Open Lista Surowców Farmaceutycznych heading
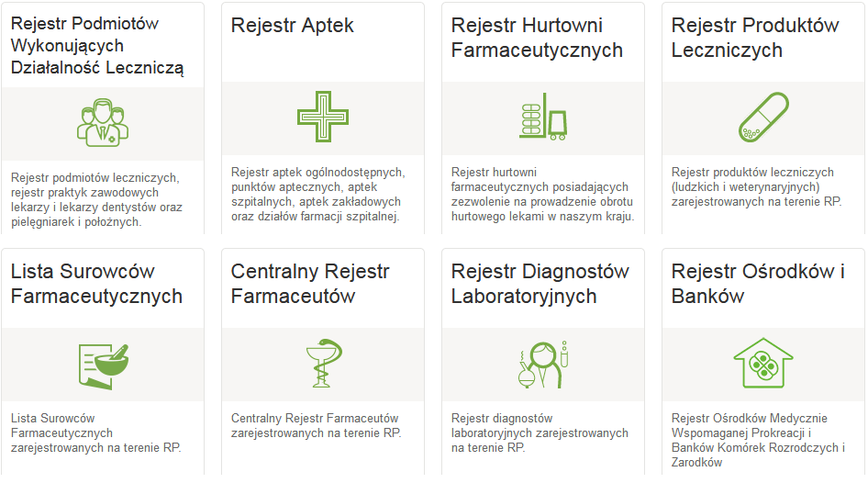Viewport: 868px width, 483px height. point(96,284)
